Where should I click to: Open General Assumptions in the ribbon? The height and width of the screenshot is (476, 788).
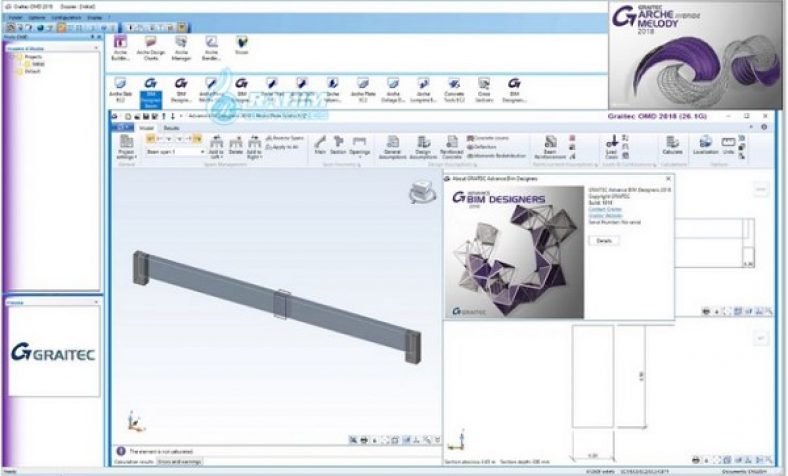392,147
